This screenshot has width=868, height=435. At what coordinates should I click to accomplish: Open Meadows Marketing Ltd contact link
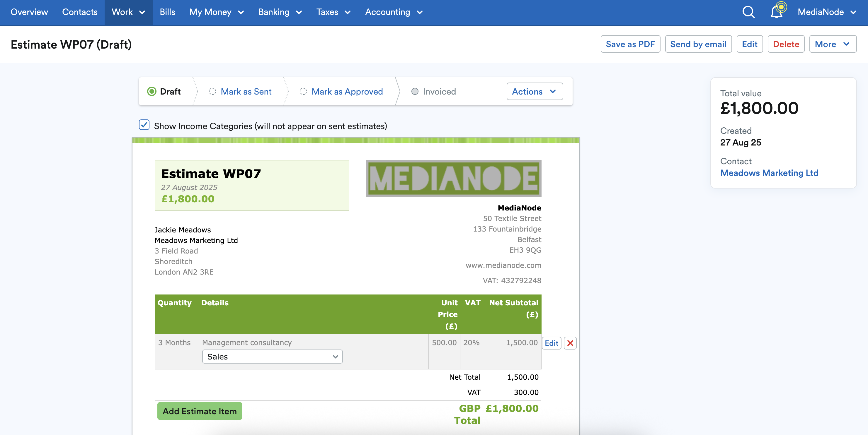[769, 173]
